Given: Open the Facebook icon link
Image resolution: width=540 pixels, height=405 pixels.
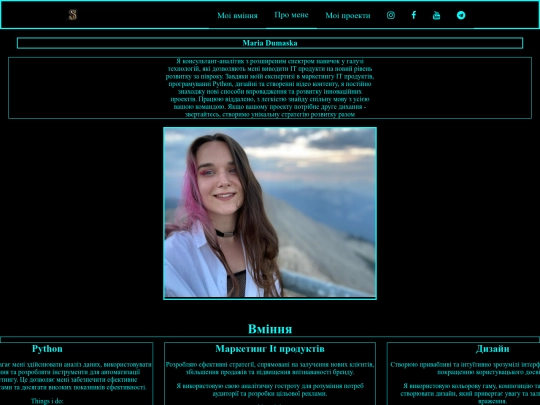Looking at the screenshot, I should point(414,15).
